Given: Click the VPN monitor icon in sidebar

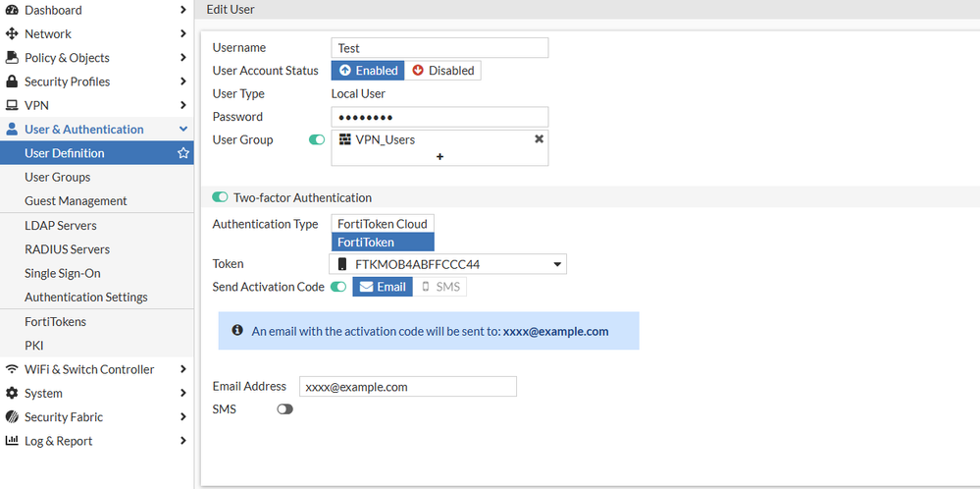Looking at the screenshot, I should tap(12, 105).
